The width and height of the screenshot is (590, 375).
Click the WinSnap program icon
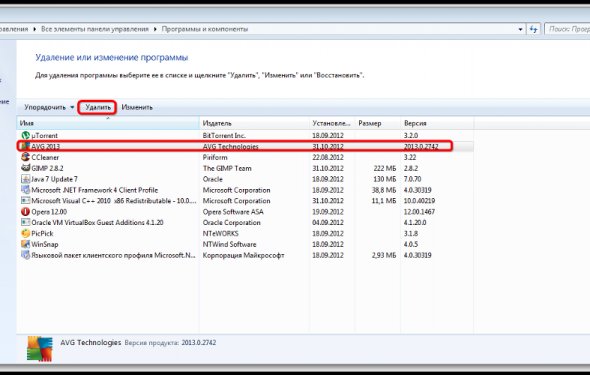(25, 244)
